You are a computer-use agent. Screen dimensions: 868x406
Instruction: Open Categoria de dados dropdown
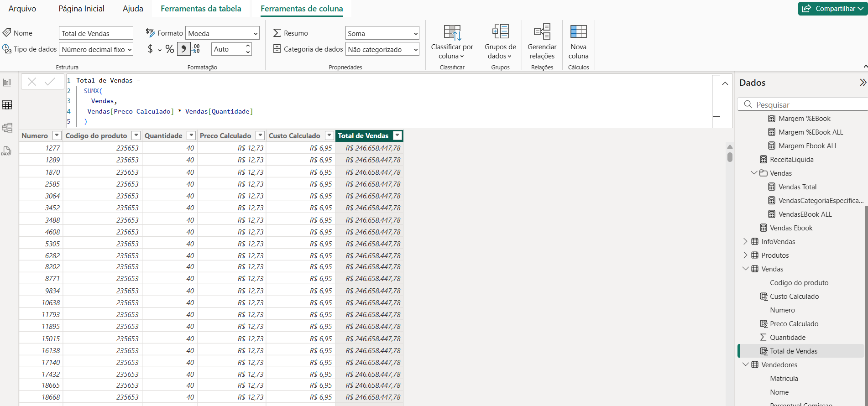[x=382, y=49]
